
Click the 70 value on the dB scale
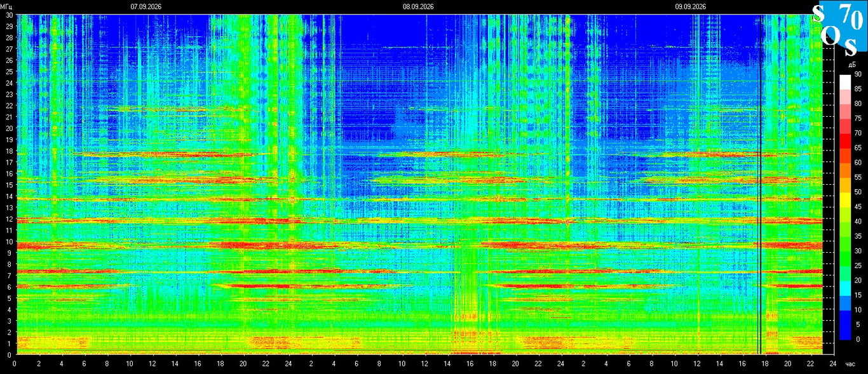click(x=858, y=133)
